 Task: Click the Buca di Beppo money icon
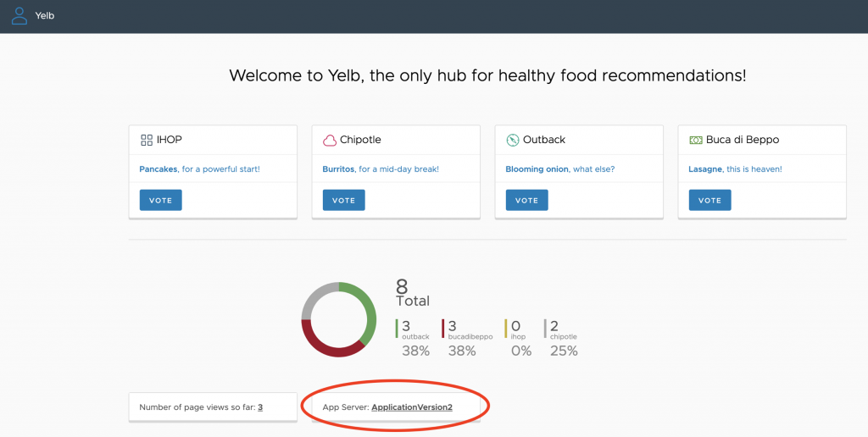click(x=696, y=140)
